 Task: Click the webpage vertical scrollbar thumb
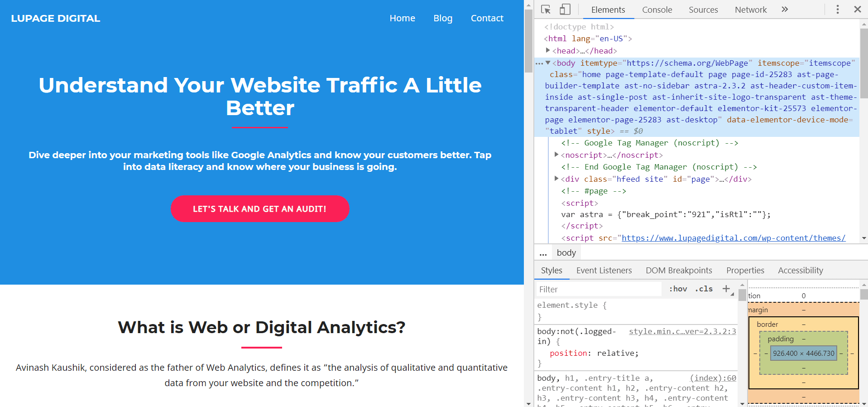(528, 41)
